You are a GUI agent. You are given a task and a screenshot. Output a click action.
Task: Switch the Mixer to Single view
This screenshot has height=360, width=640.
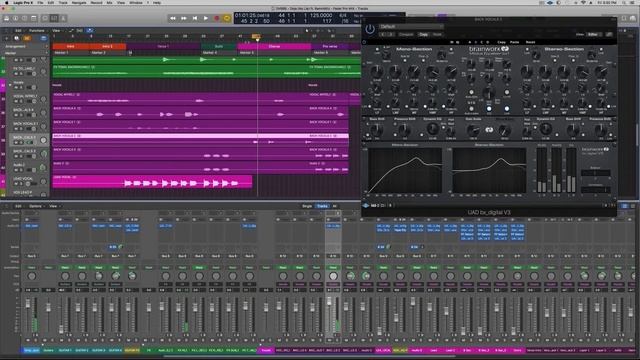[307, 206]
